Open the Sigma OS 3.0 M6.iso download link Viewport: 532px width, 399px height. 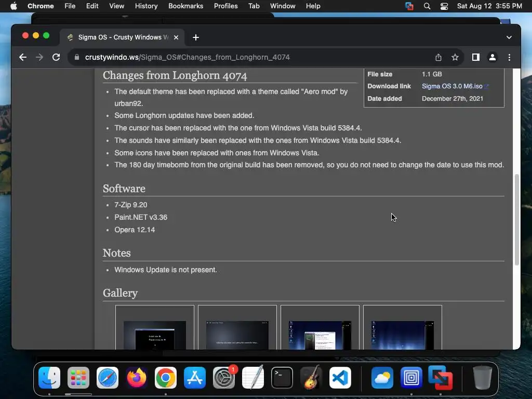[452, 86]
